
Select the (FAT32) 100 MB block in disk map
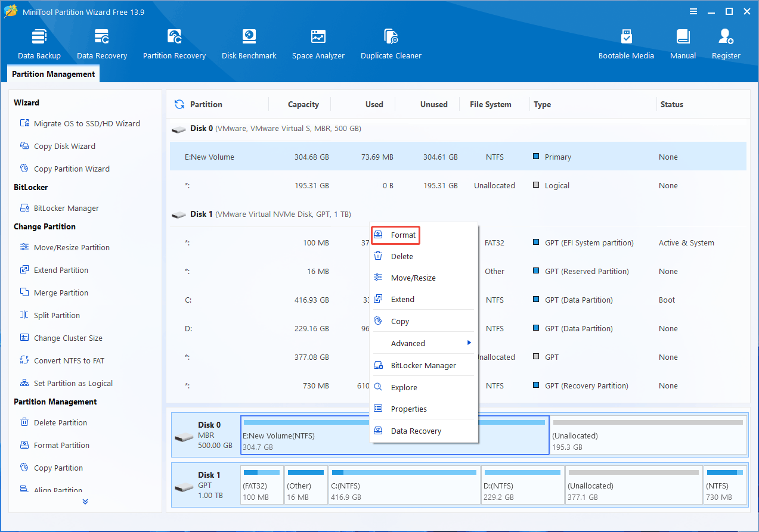[262, 486]
